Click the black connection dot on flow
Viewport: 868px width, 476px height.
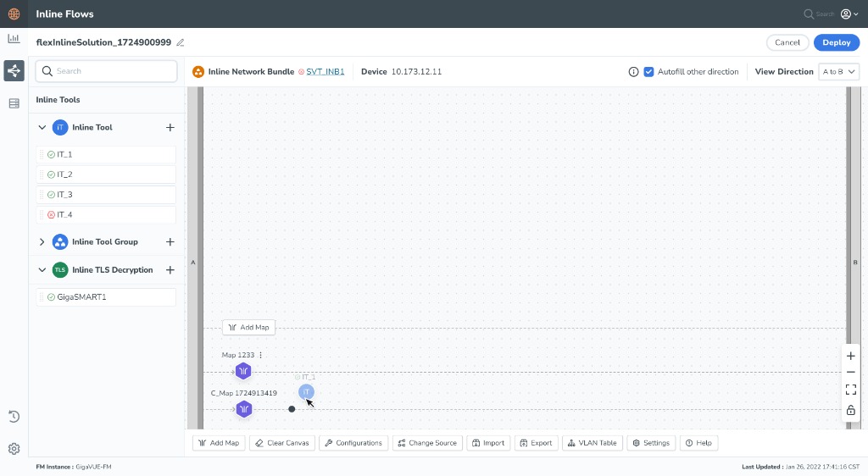(292, 409)
